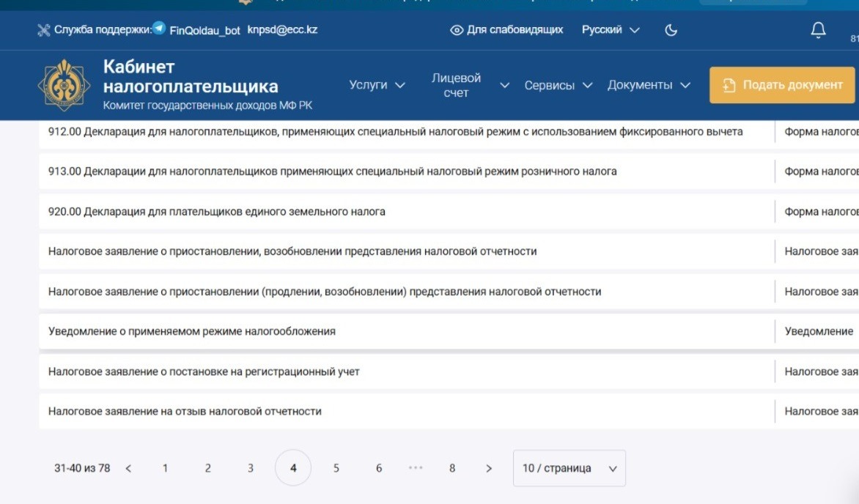Select Уведомление о применяемом режиме налогообложения
The image size is (859, 504).
point(192,331)
